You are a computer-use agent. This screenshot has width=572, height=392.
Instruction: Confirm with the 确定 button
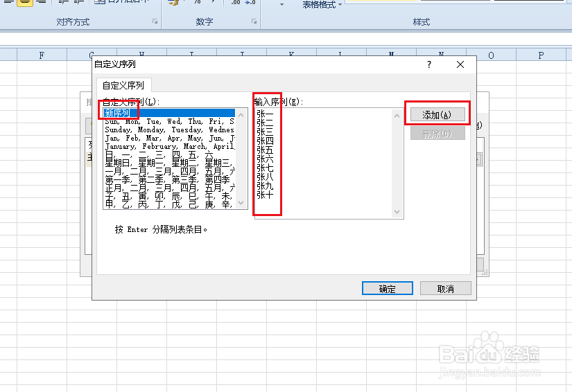[388, 289]
